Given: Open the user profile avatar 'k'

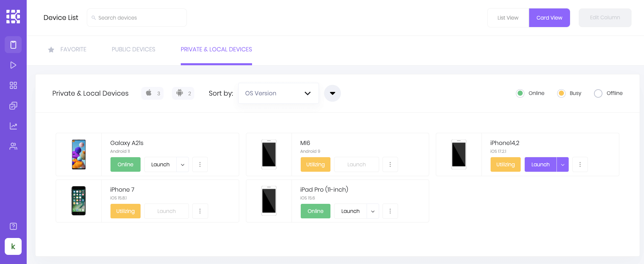Looking at the screenshot, I should pos(13,246).
